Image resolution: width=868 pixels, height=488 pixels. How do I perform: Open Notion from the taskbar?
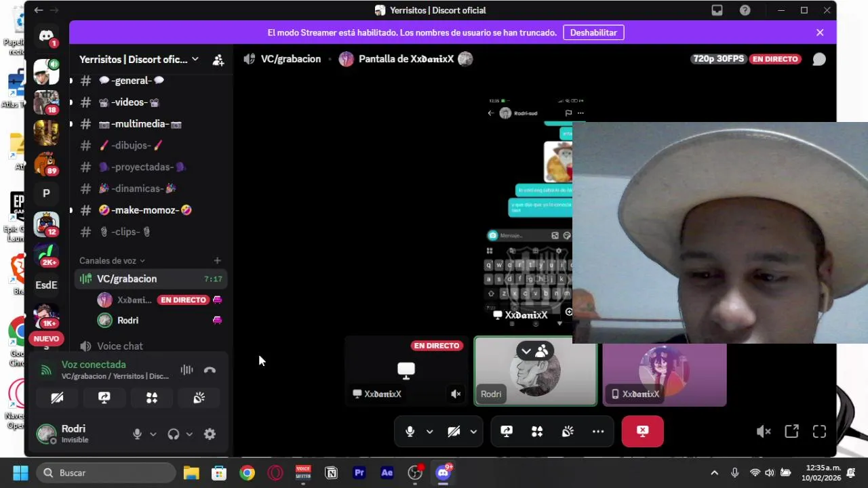click(331, 473)
